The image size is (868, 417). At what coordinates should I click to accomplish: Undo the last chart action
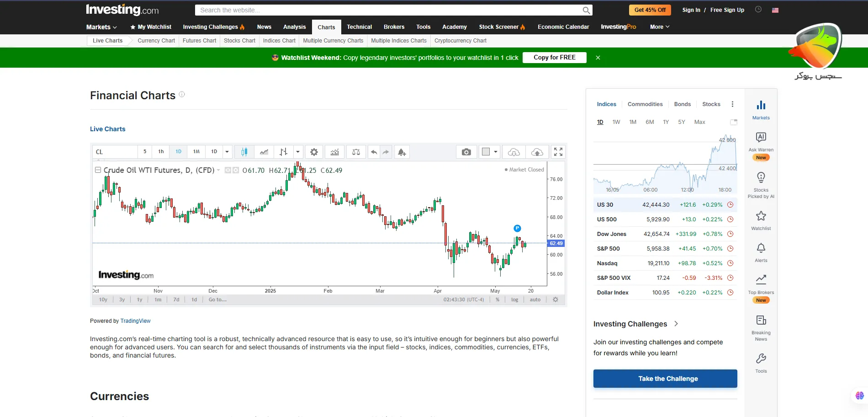coord(373,151)
